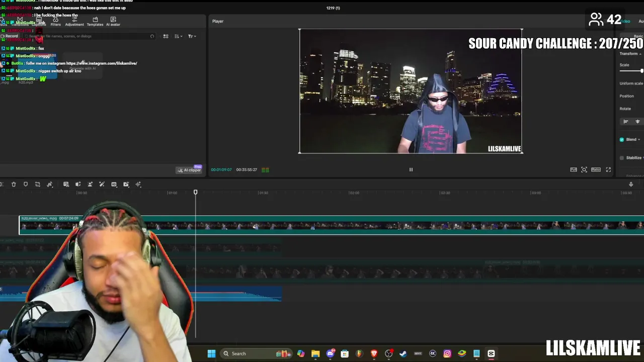Click the media search field

[x=90, y=36]
